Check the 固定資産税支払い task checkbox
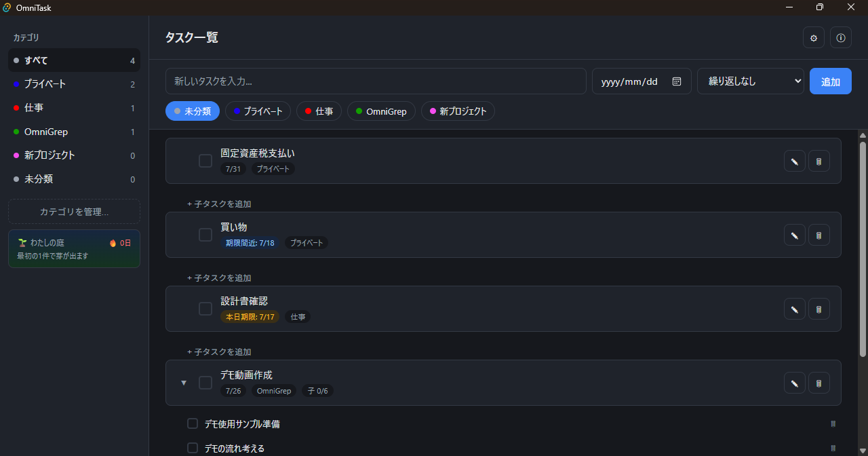 pyautogui.click(x=205, y=161)
